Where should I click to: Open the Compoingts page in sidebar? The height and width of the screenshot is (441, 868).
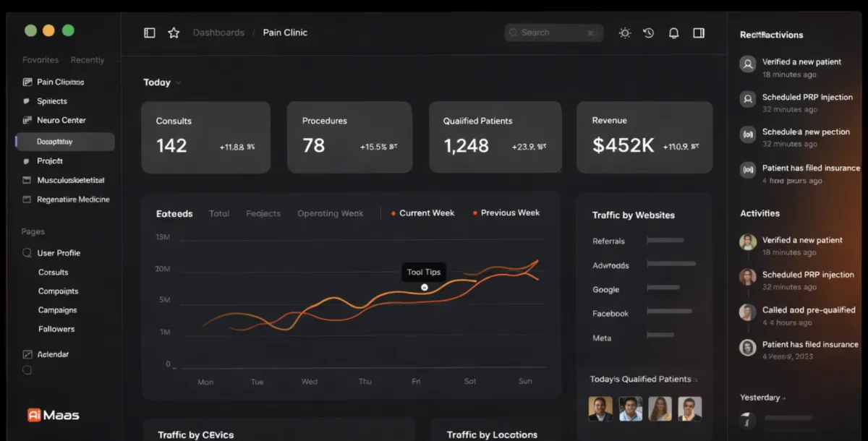[59, 291]
